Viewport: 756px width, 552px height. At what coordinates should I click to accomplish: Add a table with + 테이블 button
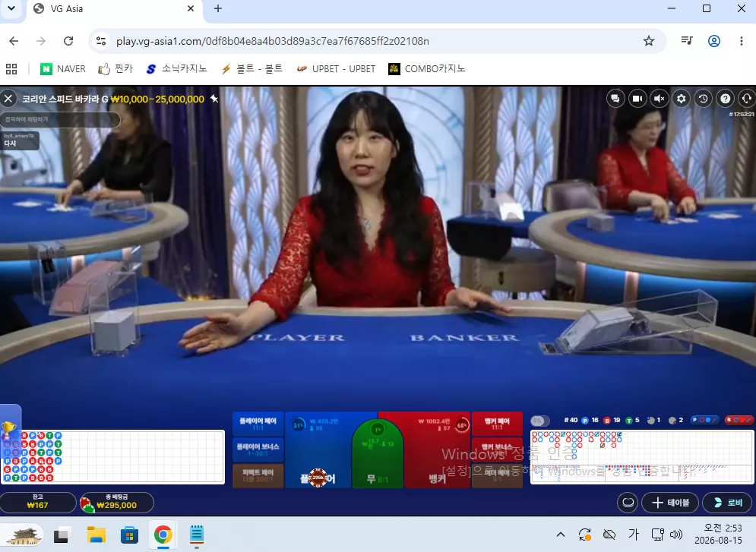coord(670,503)
